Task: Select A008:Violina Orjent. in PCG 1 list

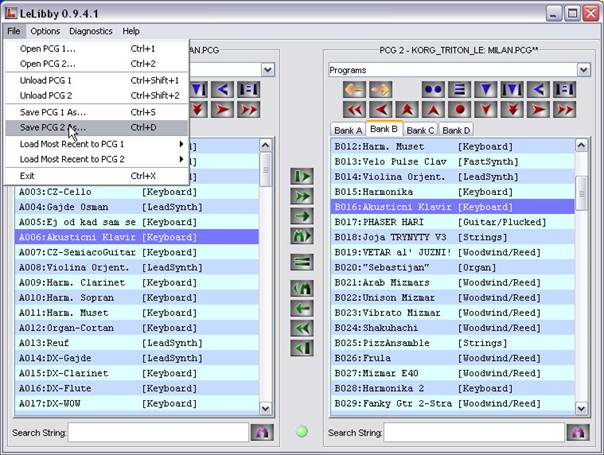Action: pyautogui.click(x=137, y=267)
